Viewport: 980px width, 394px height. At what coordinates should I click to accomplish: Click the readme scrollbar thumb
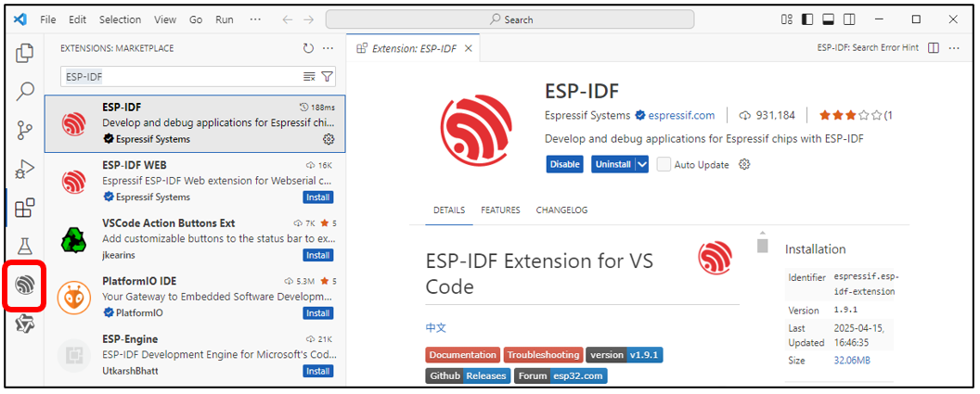[762, 245]
